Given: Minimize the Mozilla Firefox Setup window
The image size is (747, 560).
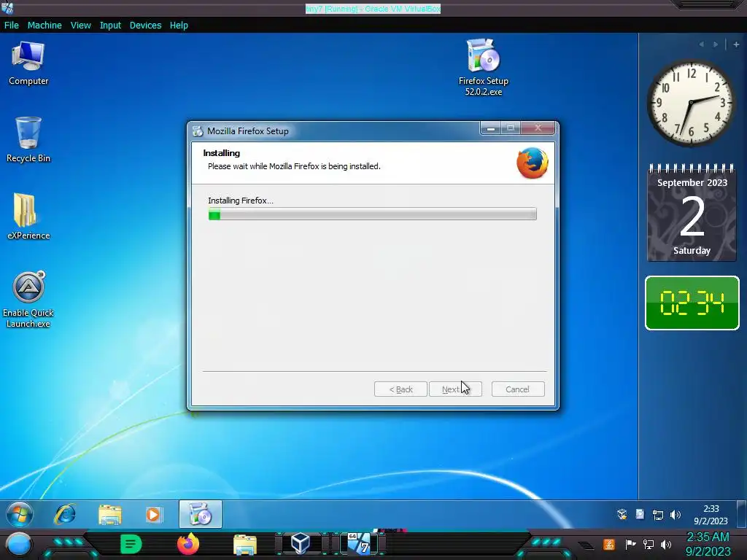Looking at the screenshot, I should (491, 128).
